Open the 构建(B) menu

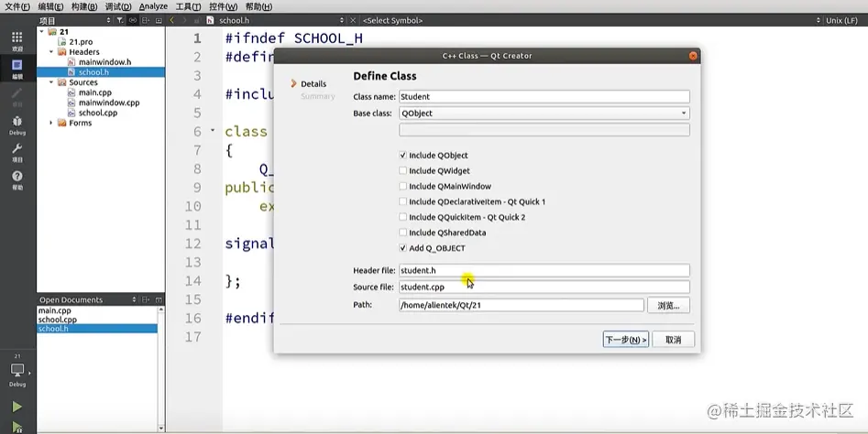(x=84, y=6)
